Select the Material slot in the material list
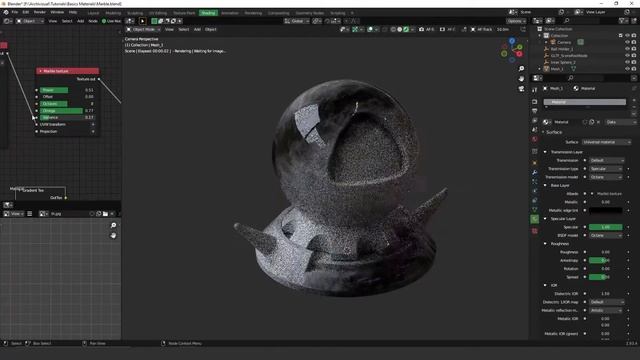This screenshot has height=360, width=640. click(x=584, y=102)
